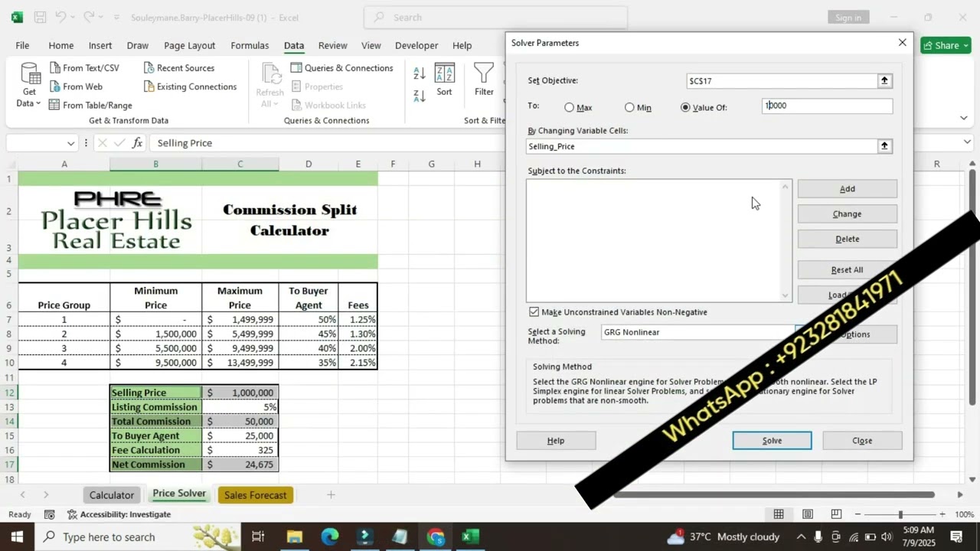Expand the Undo history dropdown arrow
Viewport: 980px width, 551px height.
click(x=73, y=17)
